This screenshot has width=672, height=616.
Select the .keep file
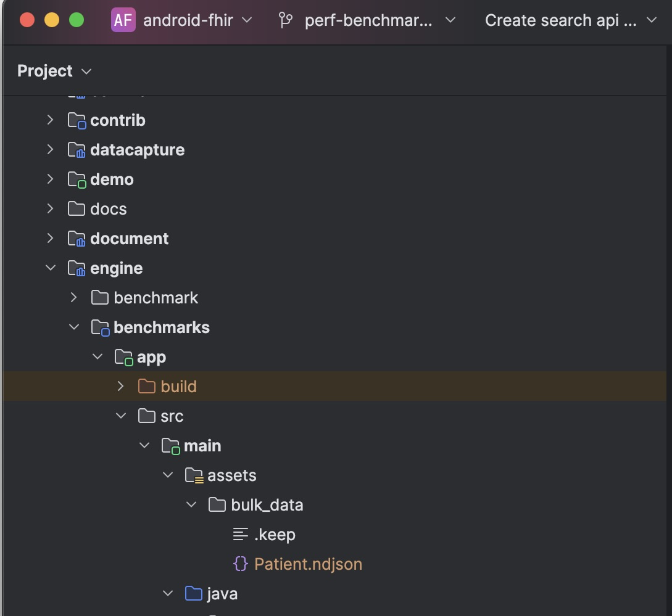(275, 534)
